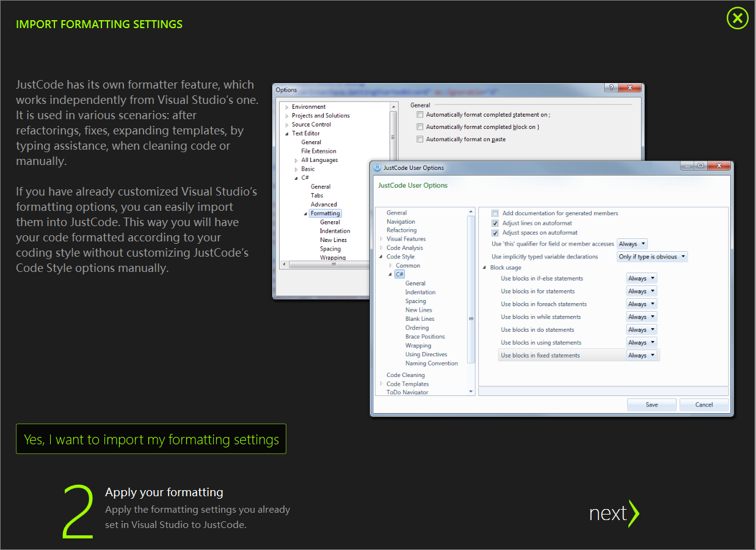The image size is (756, 550).
Task: Click 'Yes, I want to import my formatting settings'
Action: 151,439
